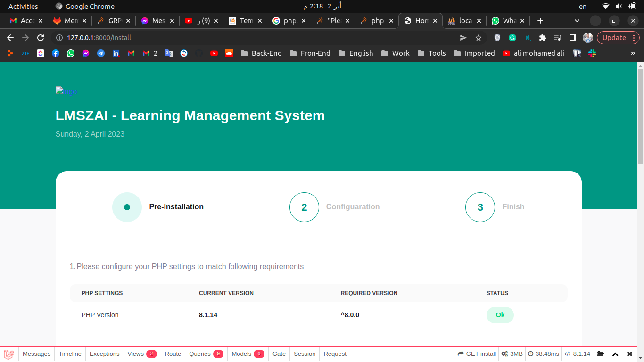
Task: Click the Laravel Debugbar logo icon
Action: (x=9, y=354)
